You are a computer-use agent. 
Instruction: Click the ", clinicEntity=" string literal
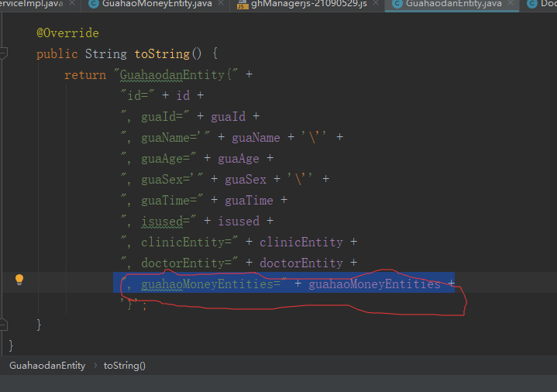pos(180,242)
